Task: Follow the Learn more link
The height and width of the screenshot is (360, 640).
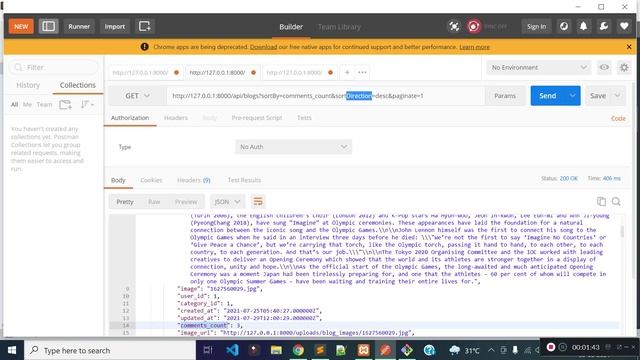Action: click(x=474, y=47)
